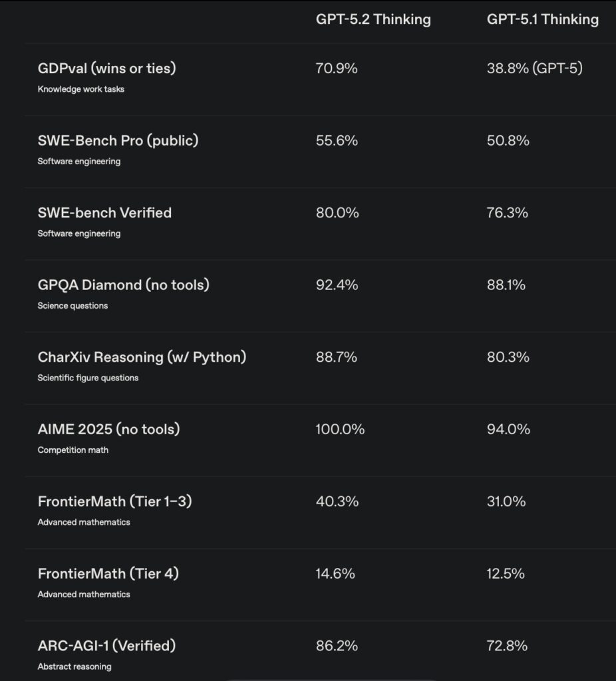Select the ARC-AGI-1 (Verified) row title
Screen dimensions: 616x681
(x=106, y=646)
